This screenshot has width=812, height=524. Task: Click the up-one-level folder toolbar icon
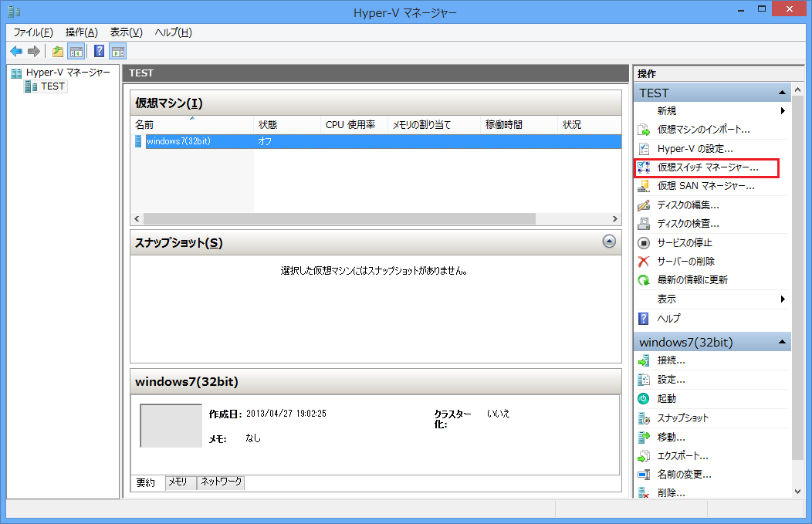tap(58, 51)
